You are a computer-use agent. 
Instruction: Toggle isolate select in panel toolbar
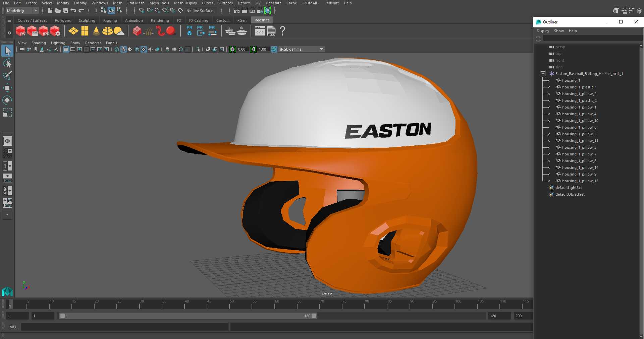pos(198,49)
